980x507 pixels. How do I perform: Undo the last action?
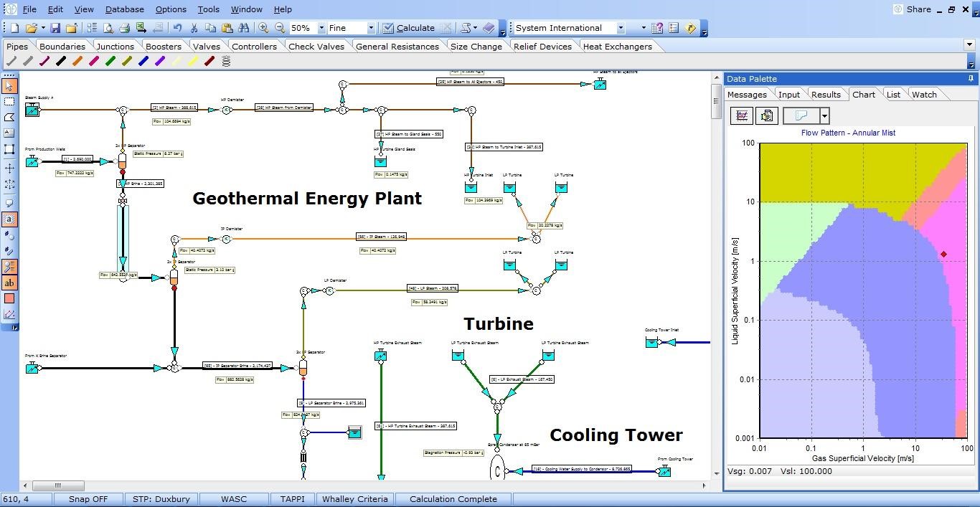point(178,28)
